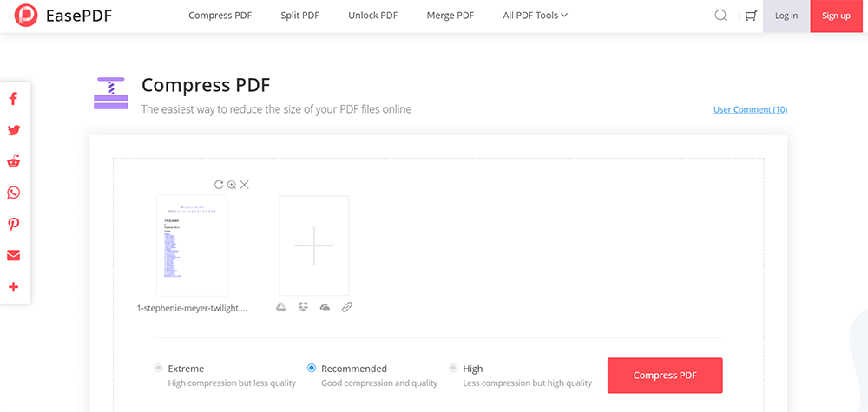
Task: Remove the uploaded twilight PDF file
Action: [245, 185]
